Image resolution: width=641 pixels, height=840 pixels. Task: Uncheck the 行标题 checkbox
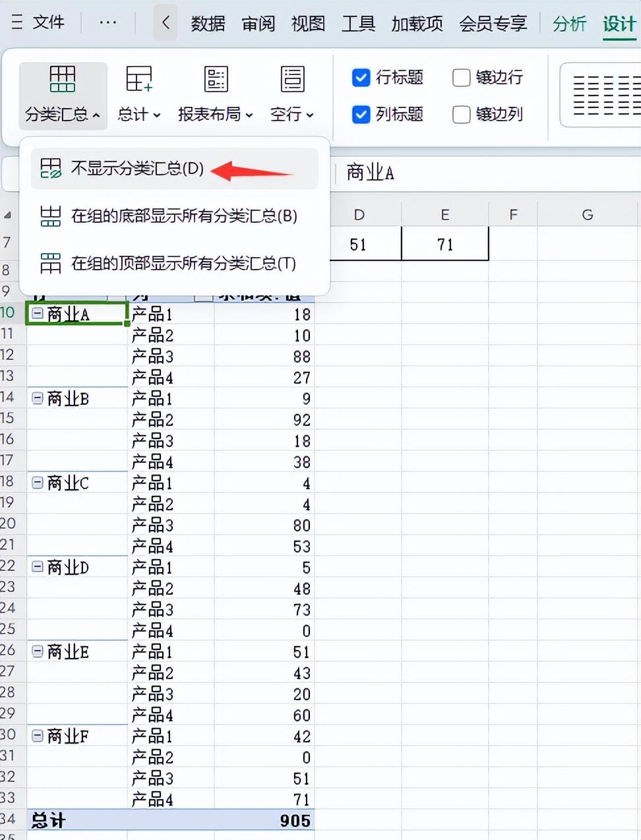(x=361, y=78)
